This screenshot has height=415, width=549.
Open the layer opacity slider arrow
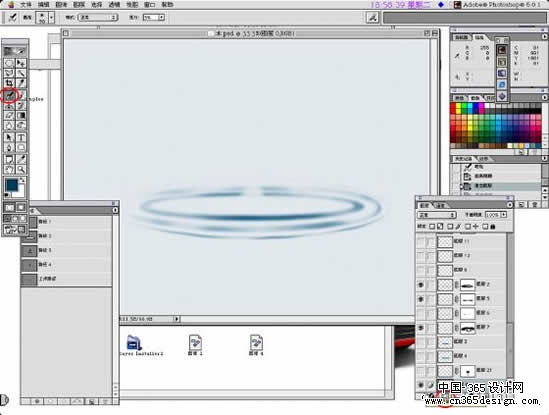504,214
